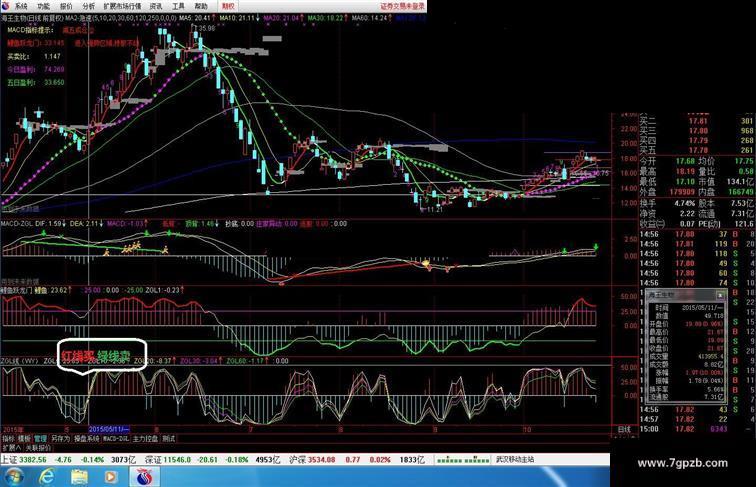The image size is (756, 487).
Task: Open Windows Explorer folder from taskbar
Action: (79, 477)
